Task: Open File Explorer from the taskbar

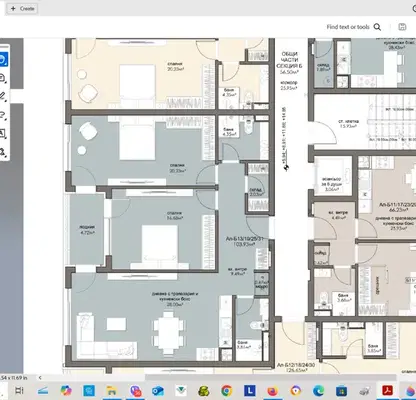Action: (111, 391)
